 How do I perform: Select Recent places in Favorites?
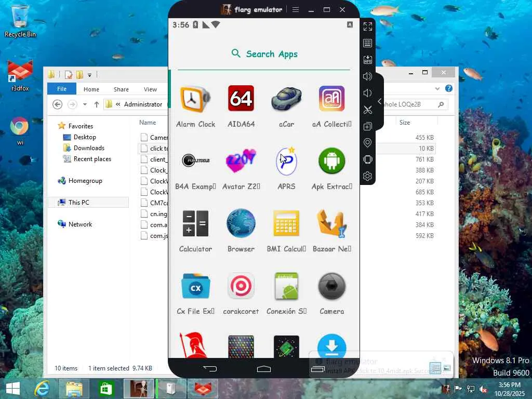[x=87, y=159]
